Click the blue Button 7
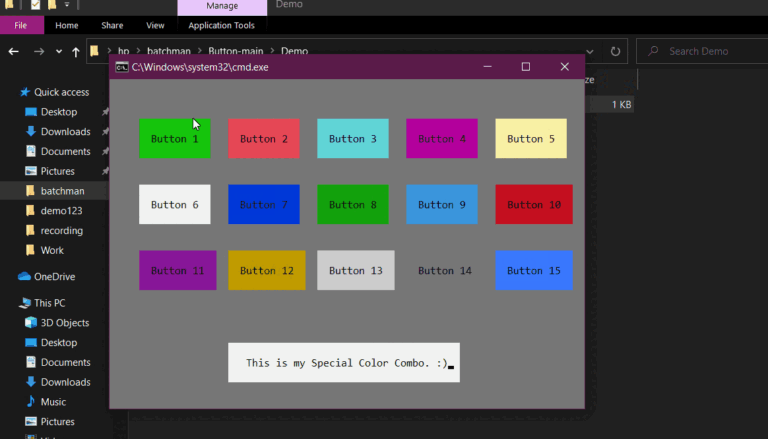Viewport: 768px width, 439px height. 264,204
